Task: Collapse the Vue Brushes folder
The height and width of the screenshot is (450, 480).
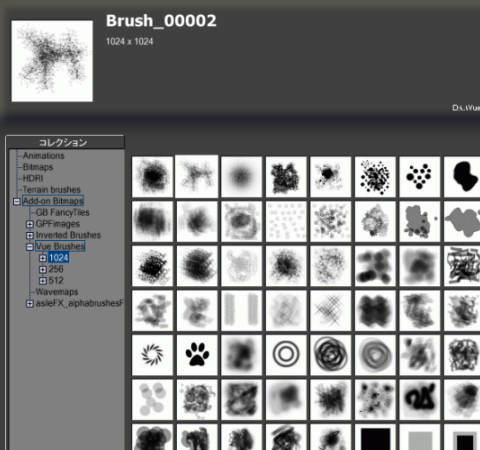Action: pos(30,247)
